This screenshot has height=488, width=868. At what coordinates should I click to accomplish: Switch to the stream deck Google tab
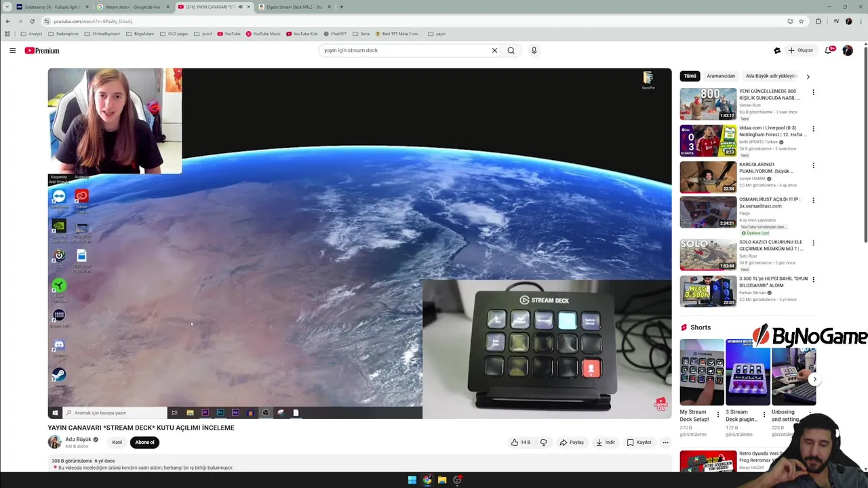pos(133,7)
